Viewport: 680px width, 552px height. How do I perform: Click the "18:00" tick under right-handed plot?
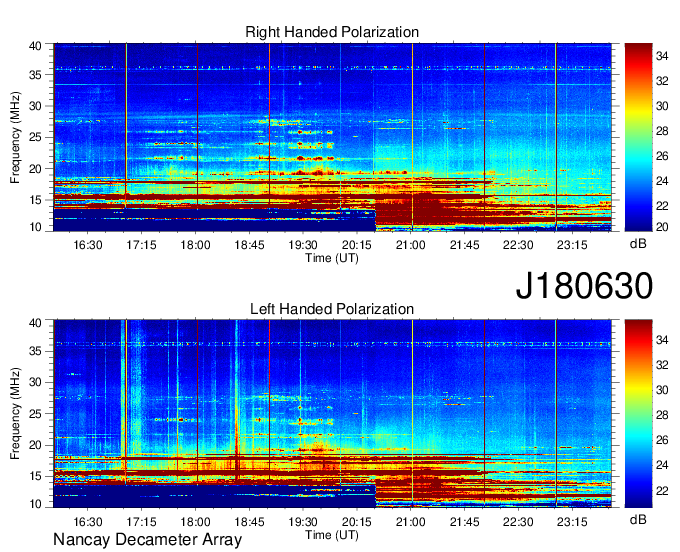click(x=195, y=245)
